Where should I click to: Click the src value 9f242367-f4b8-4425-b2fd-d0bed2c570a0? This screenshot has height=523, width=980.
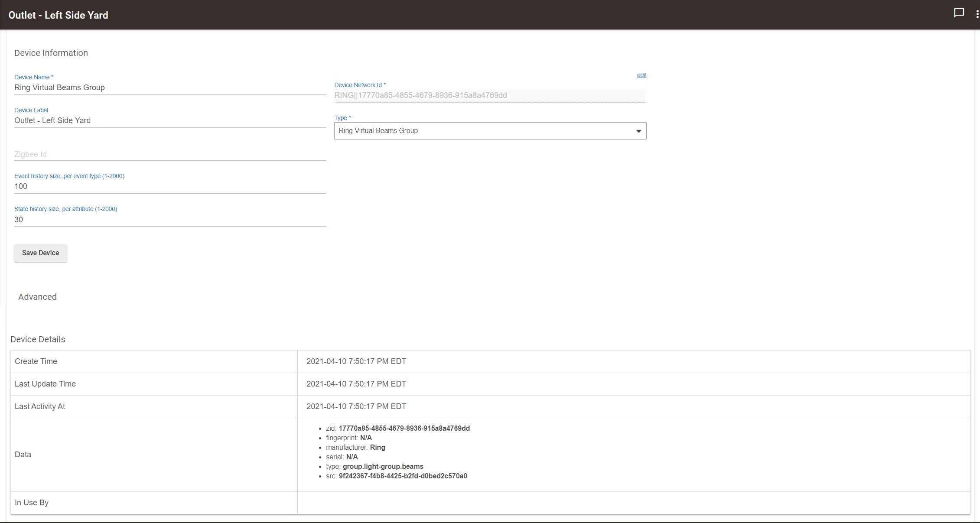pos(403,476)
